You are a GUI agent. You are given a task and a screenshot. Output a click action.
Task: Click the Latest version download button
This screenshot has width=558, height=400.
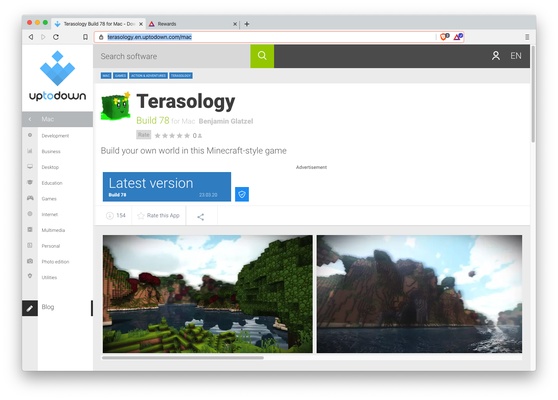[x=167, y=187]
